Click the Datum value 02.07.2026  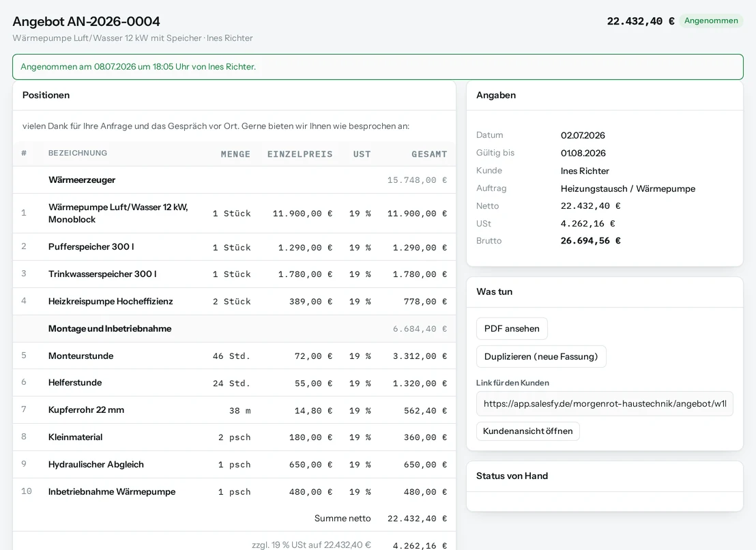[583, 135]
